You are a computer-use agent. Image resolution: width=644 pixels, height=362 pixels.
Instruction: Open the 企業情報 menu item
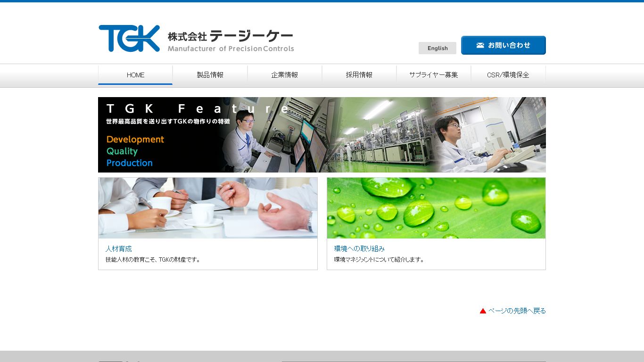click(285, 75)
